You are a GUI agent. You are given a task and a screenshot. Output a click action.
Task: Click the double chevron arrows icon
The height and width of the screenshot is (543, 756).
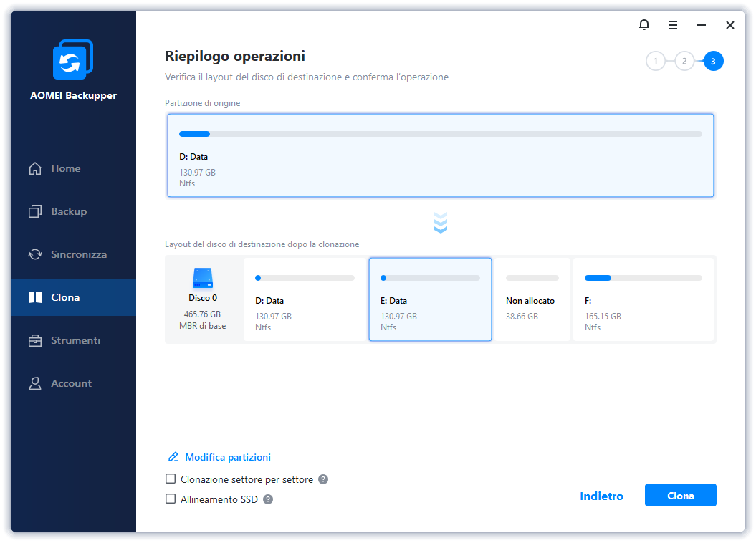coord(441,223)
